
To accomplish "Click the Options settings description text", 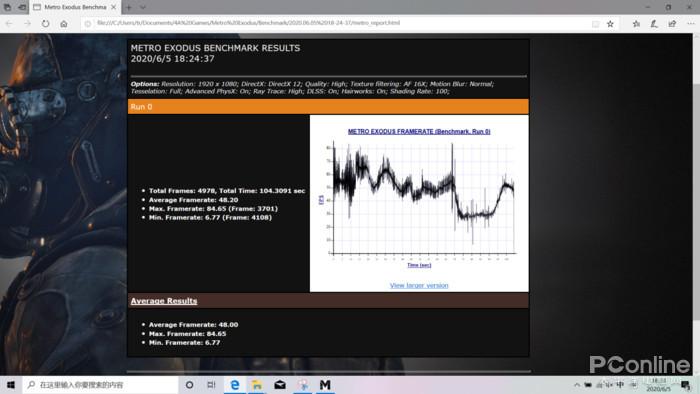I will (x=312, y=87).
